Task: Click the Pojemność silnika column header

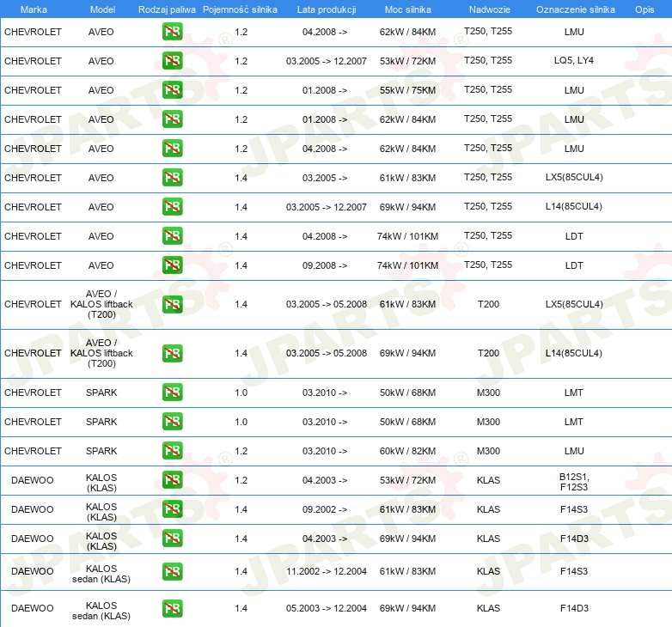Action: pyautogui.click(x=240, y=9)
